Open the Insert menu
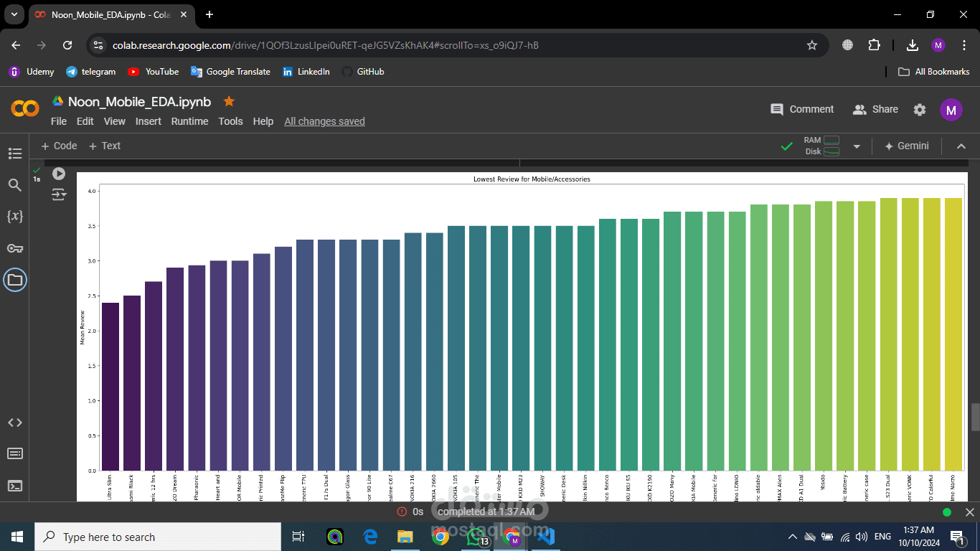Screen dimensions: 980x551 (x=149, y=121)
